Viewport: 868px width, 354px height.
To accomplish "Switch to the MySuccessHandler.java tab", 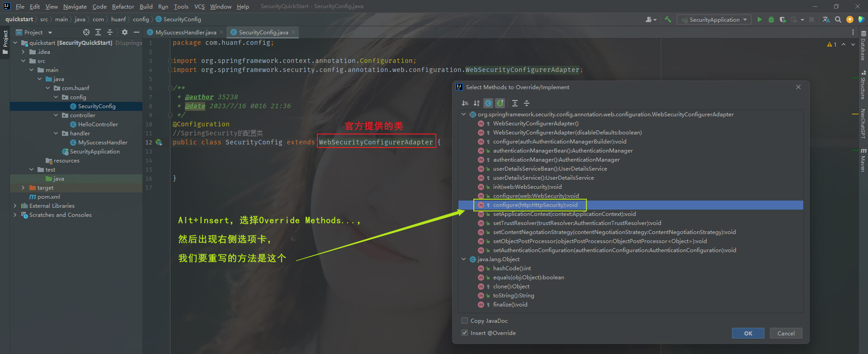I will point(185,32).
